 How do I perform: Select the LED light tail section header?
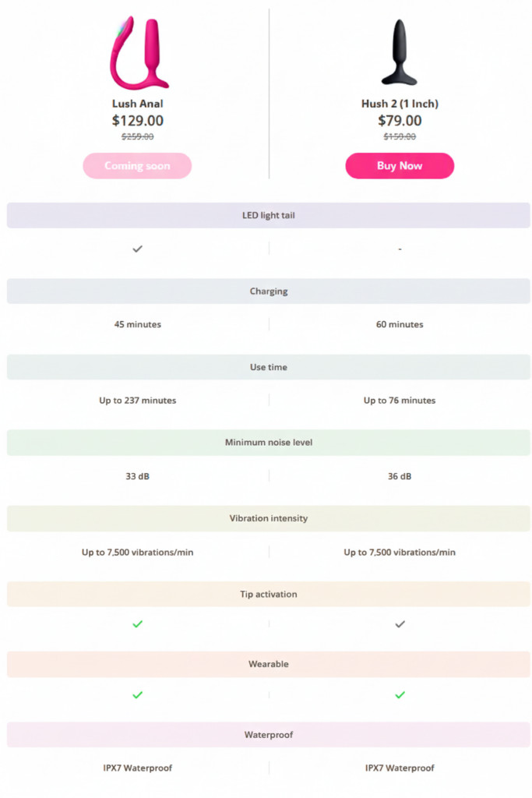point(268,216)
